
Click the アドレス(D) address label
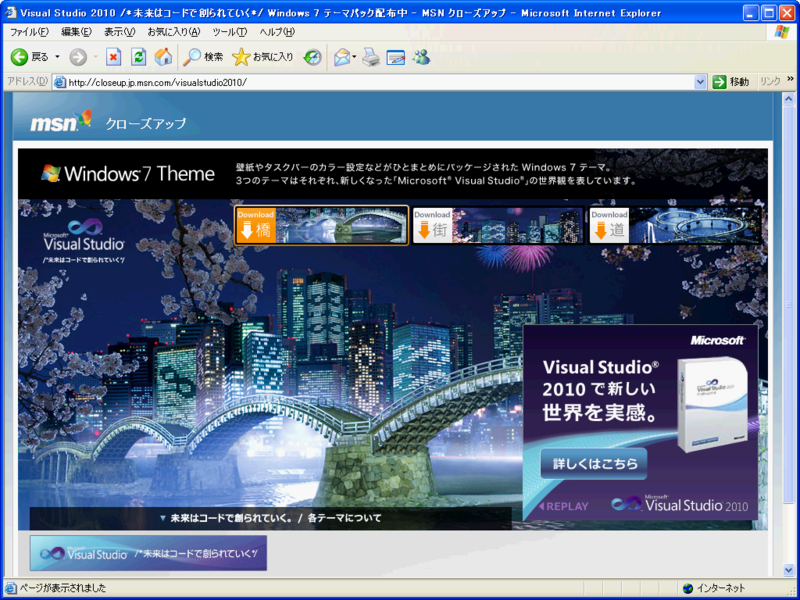(27, 82)
